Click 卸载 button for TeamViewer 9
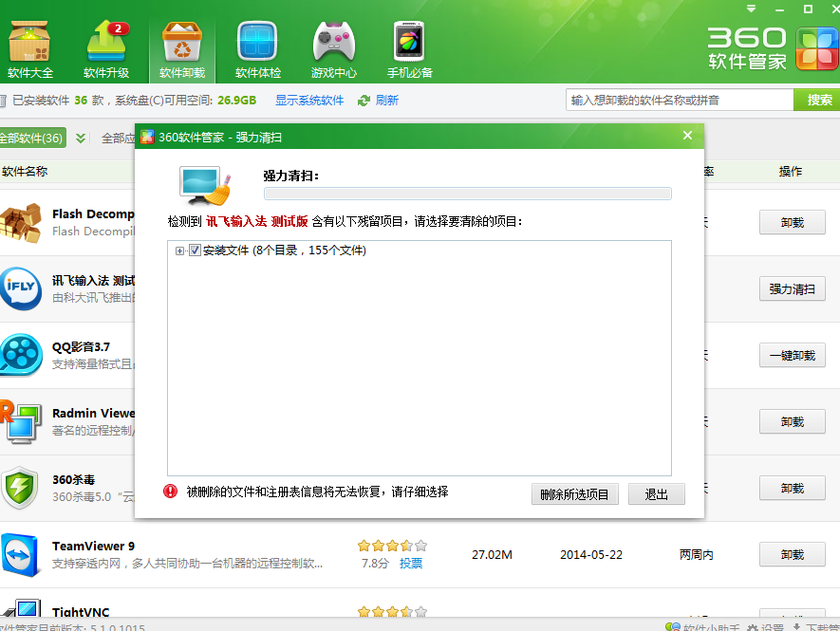 (x=792, y=555)
